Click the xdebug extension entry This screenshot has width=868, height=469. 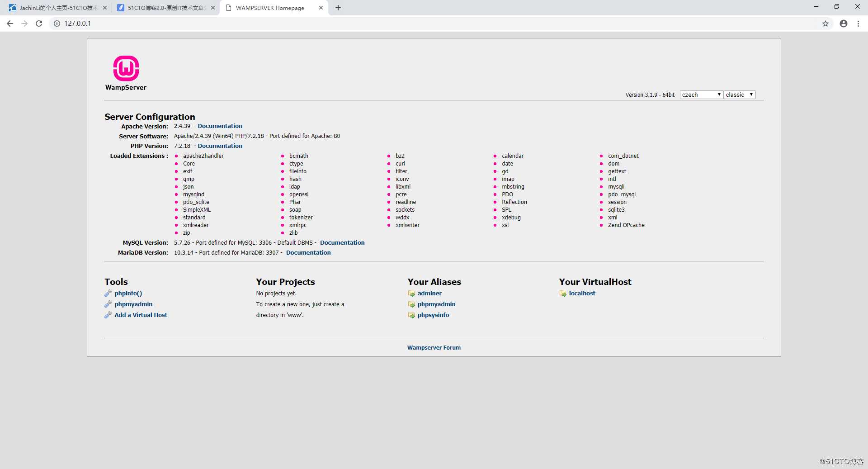(x=511, y=218)
